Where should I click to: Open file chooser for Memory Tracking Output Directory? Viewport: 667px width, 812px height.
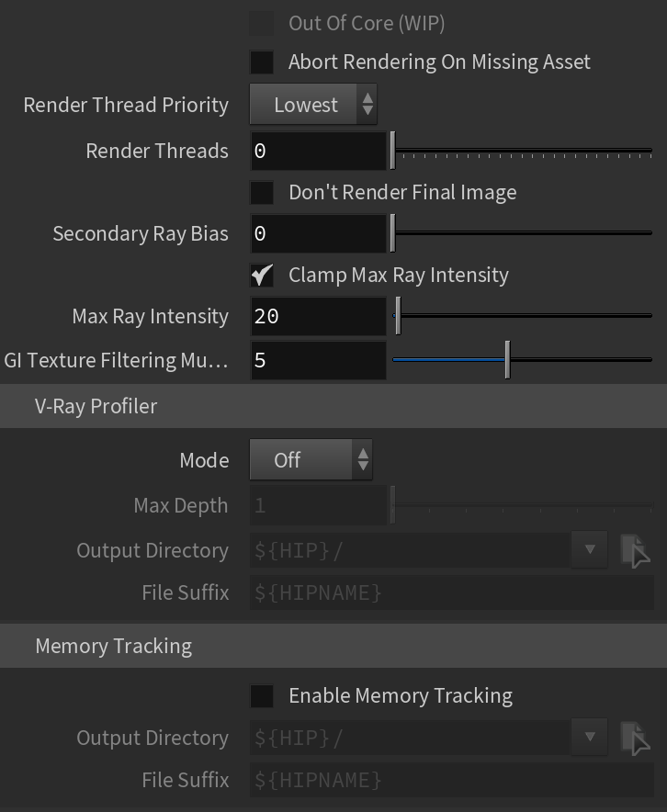coord(635,738)
